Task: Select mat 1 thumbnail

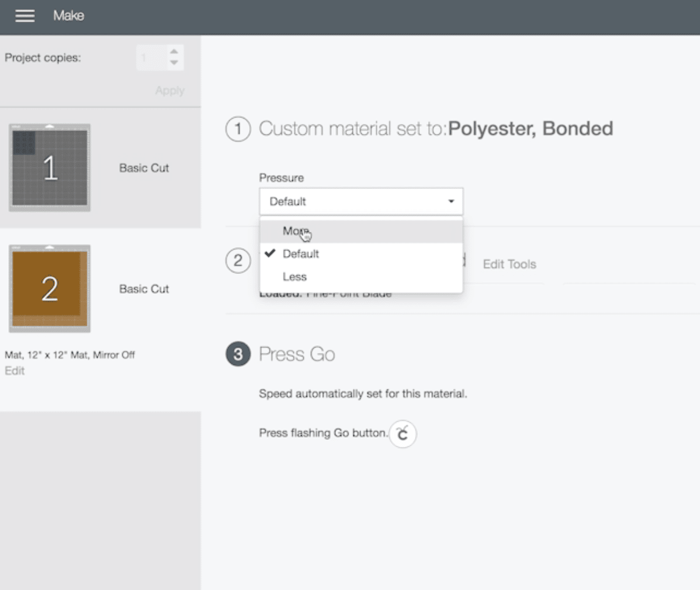Action: pyautogui.click(x=50, y=168)
